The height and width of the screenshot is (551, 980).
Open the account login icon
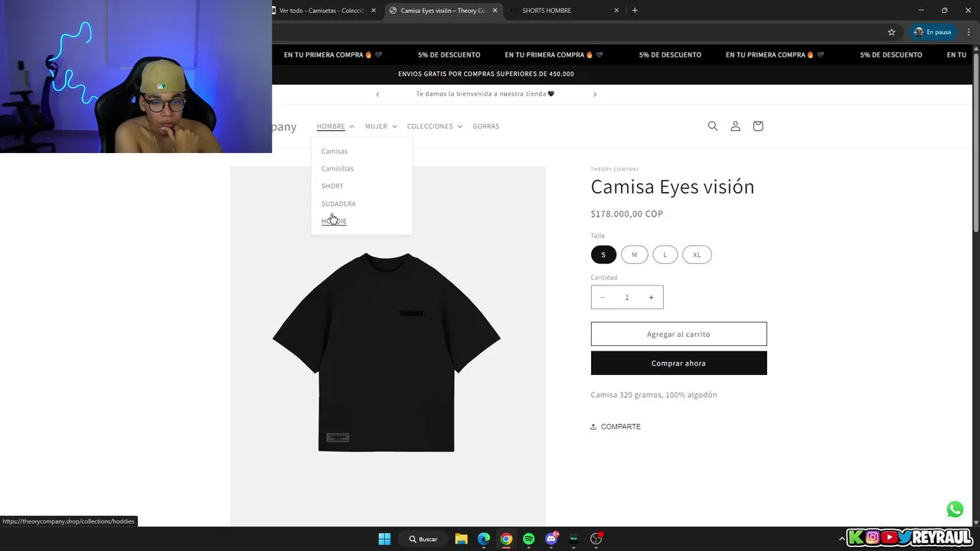point(735,126)
